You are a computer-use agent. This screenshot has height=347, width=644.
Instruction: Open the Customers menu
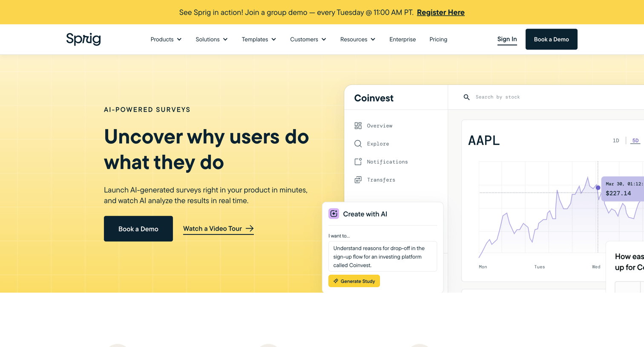(308, 39)
